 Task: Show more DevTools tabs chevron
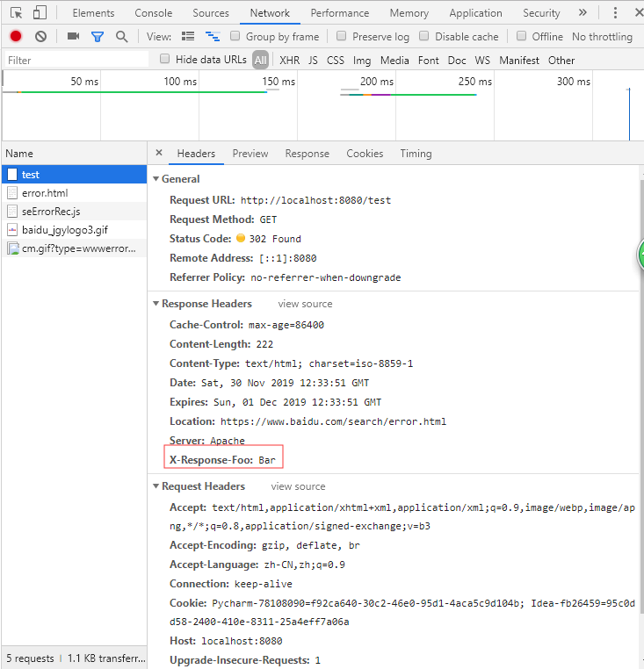pyautogui.click(x=582, y=13)
